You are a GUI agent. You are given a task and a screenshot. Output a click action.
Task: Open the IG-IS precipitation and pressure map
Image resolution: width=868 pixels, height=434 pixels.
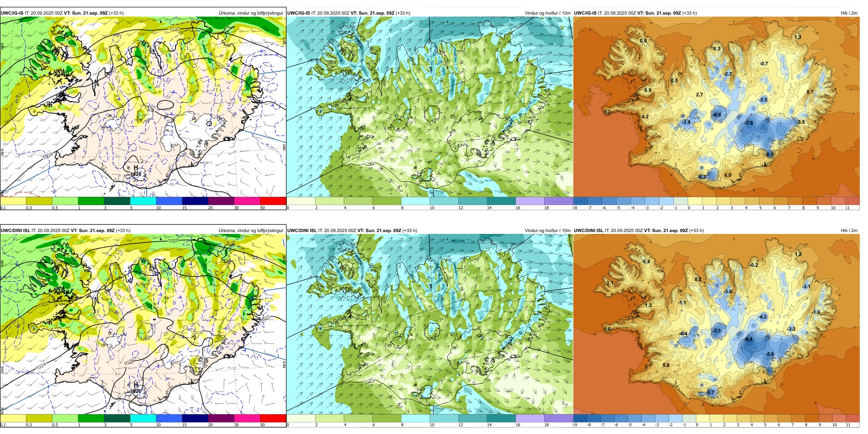pos(143,107)
